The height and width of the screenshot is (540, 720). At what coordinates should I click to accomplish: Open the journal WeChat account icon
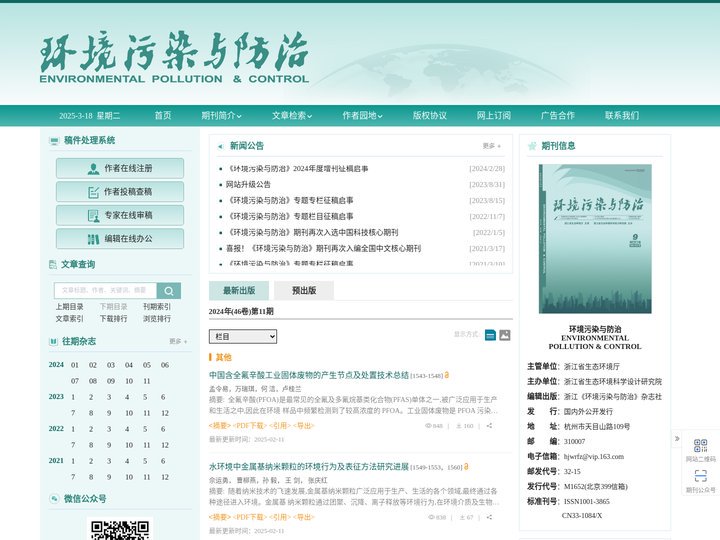pyautogui.click(x=700, y=476)
